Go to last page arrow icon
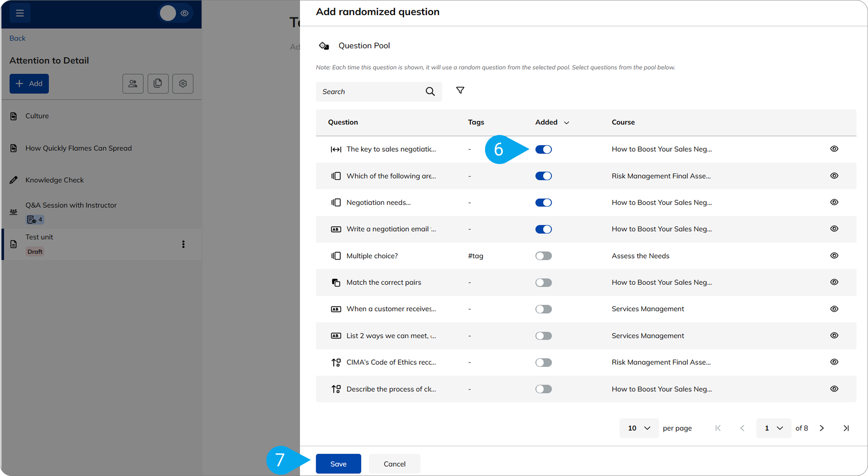Viewport: 868px width, 476px height. click(846, 428)
